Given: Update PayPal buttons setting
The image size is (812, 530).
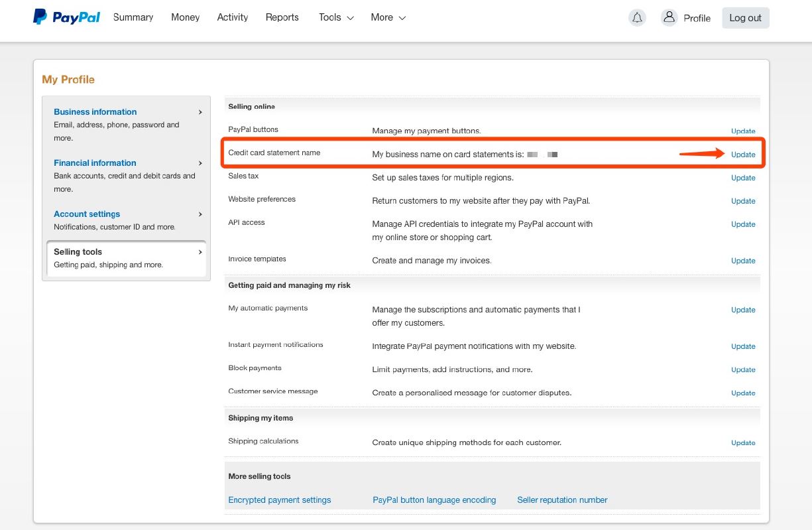Looking at the screenshot, I should [743, 131].
